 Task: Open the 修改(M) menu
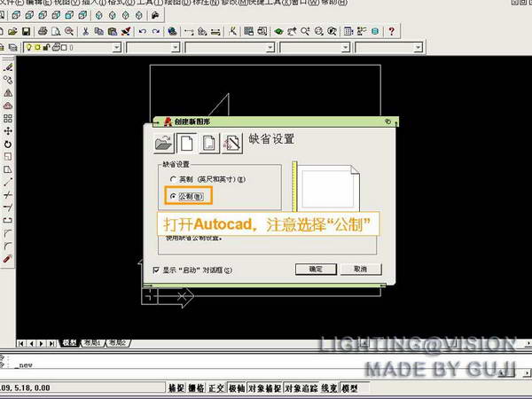point(234,3)
